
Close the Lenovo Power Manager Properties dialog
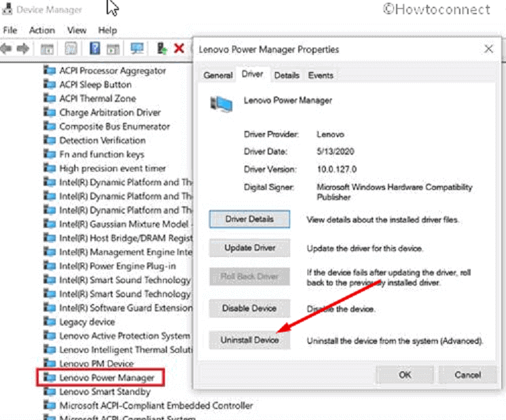[488, 49]
